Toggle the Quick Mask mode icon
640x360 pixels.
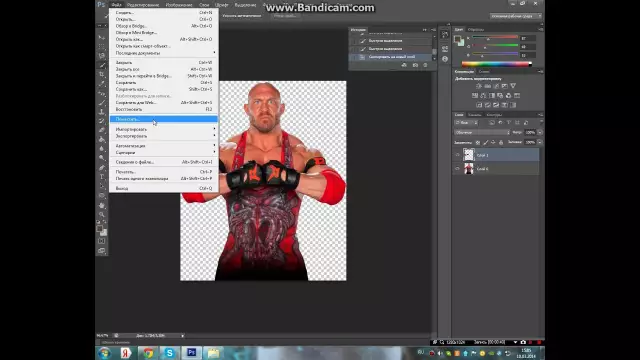click(x=102, y=241)
